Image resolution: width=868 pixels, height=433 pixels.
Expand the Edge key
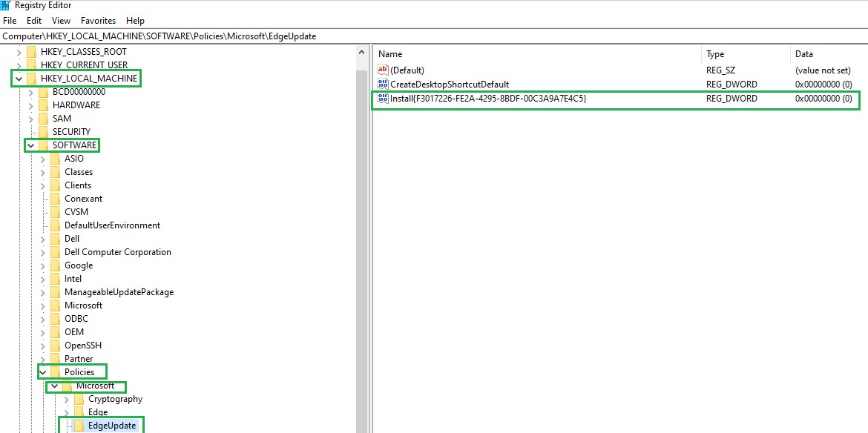pos(67,412)
